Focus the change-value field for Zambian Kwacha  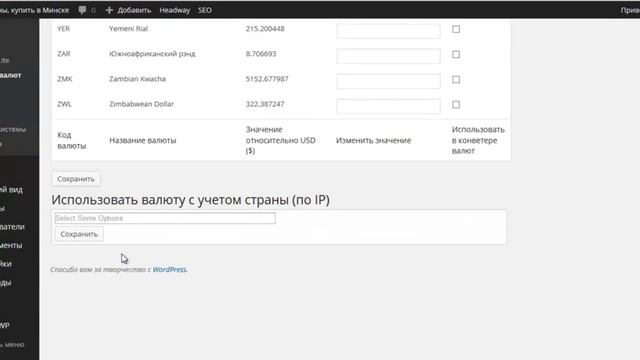(388, 81)
